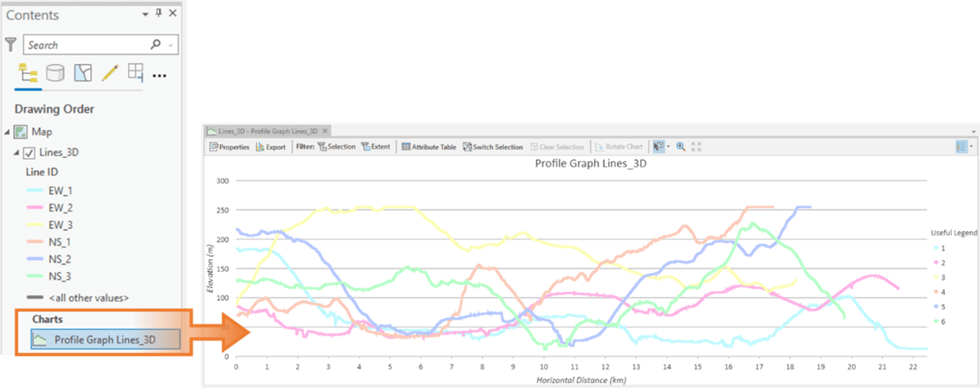Select the List By Snapping icon
980x388 pixels.
pyautogui.click(x=135, y=73)
